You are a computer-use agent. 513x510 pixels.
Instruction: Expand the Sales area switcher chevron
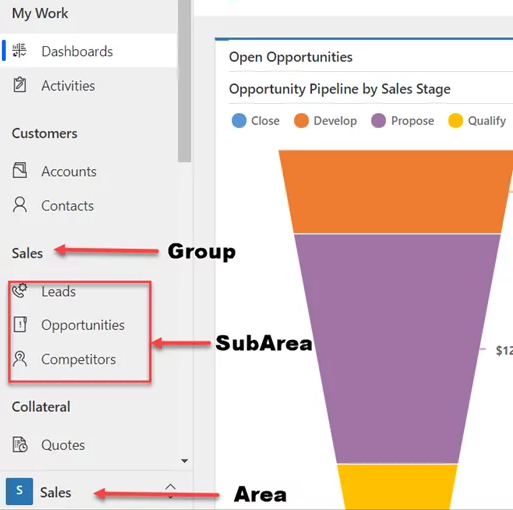click(170, 491)
